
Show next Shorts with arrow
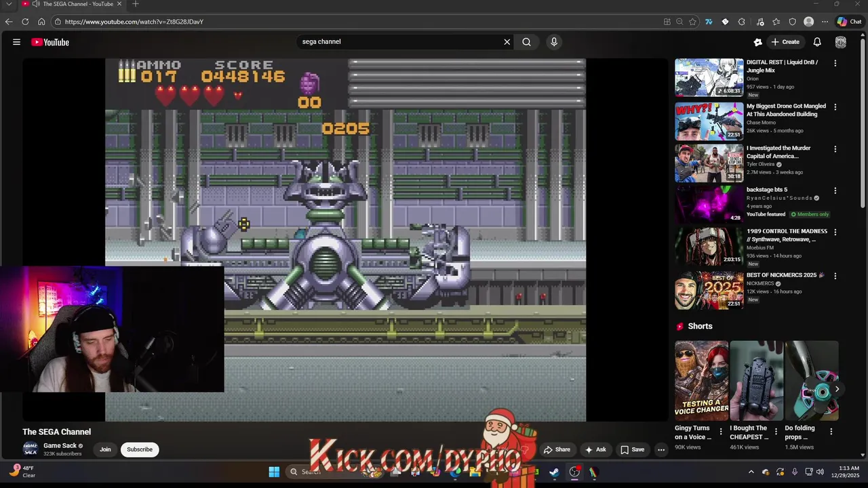click(x=837, y=389)
